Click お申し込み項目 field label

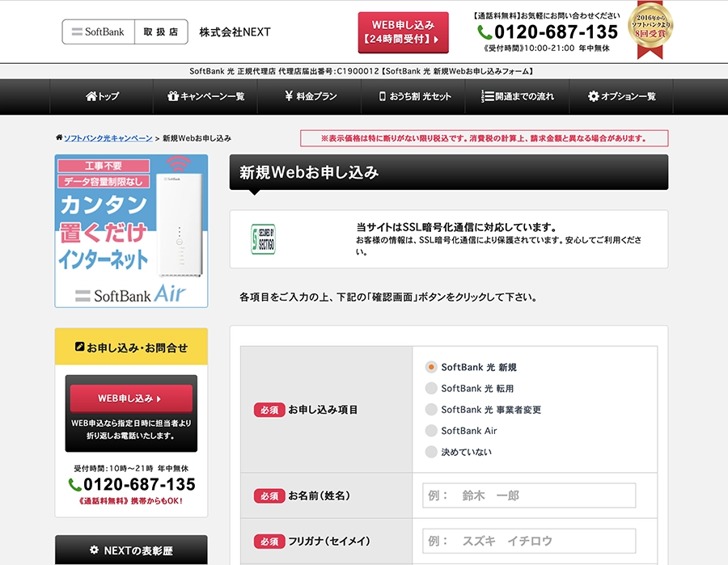click(x=323, y=410)
